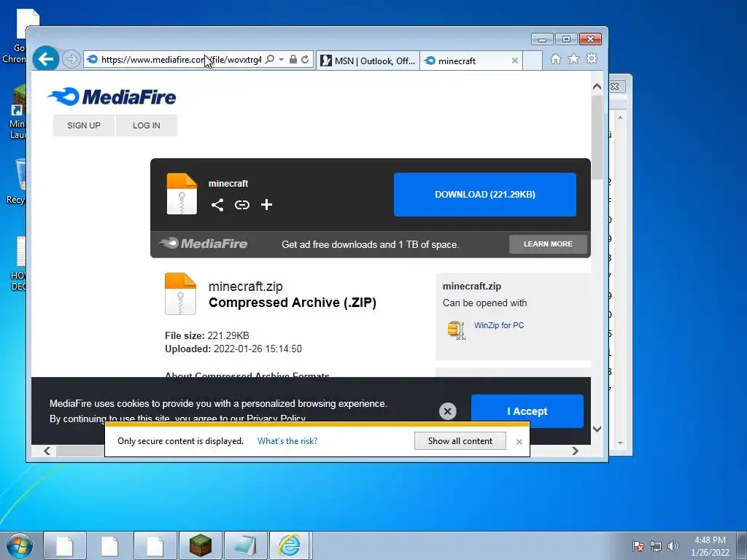Screen dimensions: 747x560
Task: Click the share icon under minecraft
Action: coord(217,205)
